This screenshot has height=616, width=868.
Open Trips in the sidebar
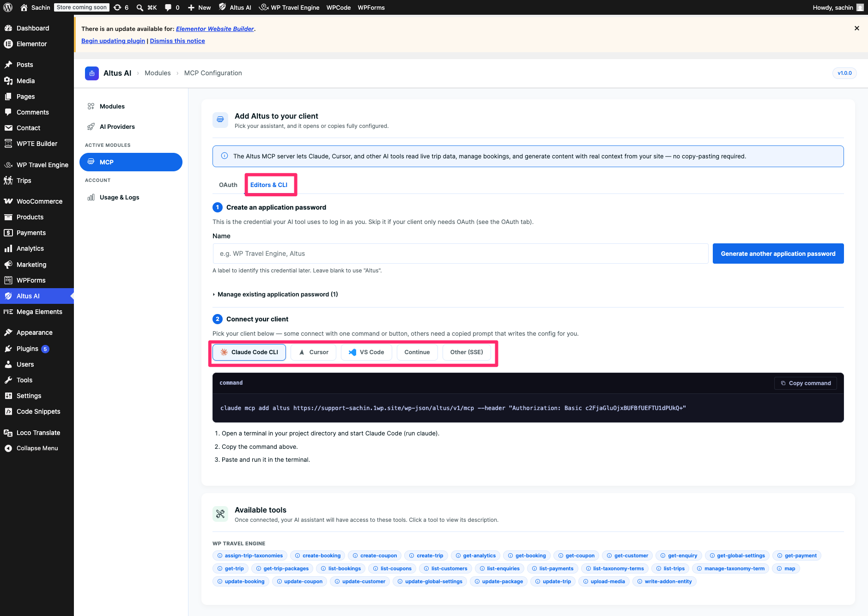tap(37, 181)
